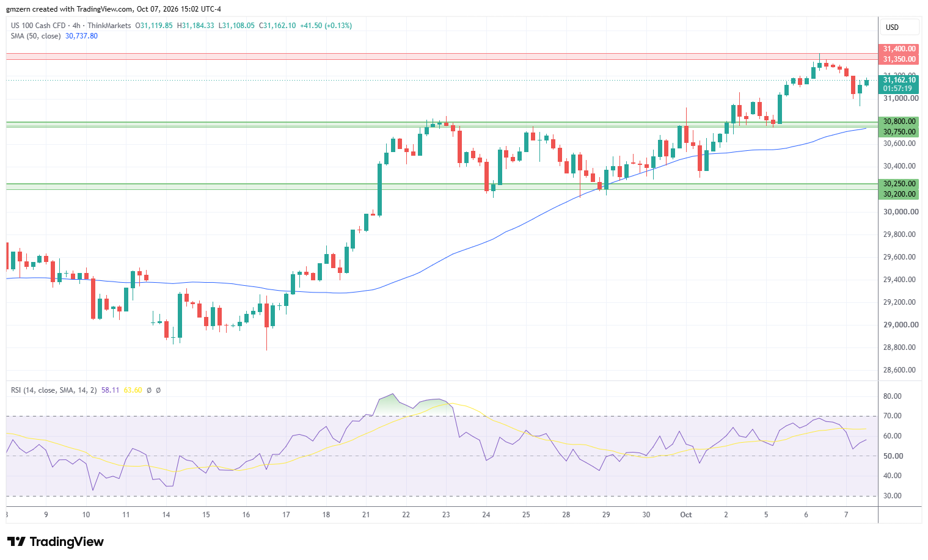The width and height of the screenshot is (928, 560).
Task: Click the change value +41.50 (+0.13%)
Action: pos(326,26)
